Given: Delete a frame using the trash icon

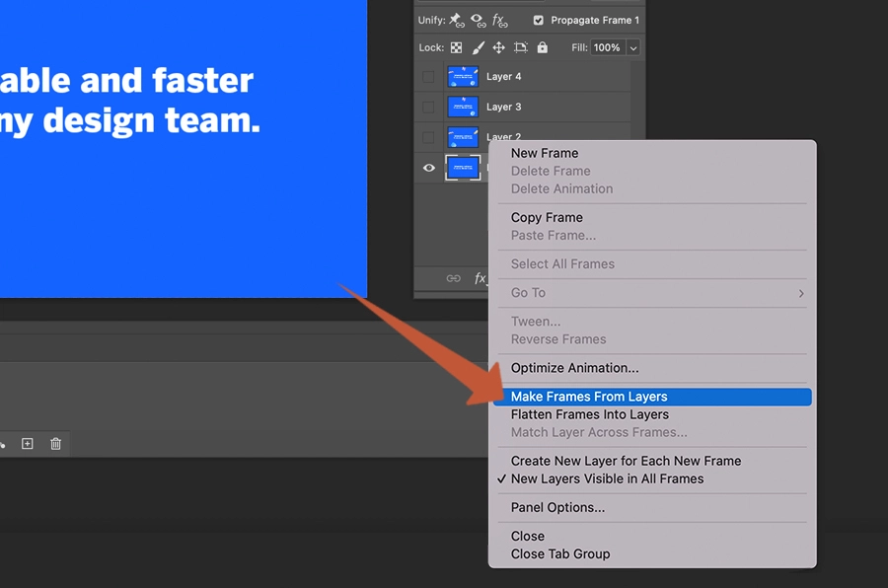Looking at the screenshot, I should (x=55, y=444).
